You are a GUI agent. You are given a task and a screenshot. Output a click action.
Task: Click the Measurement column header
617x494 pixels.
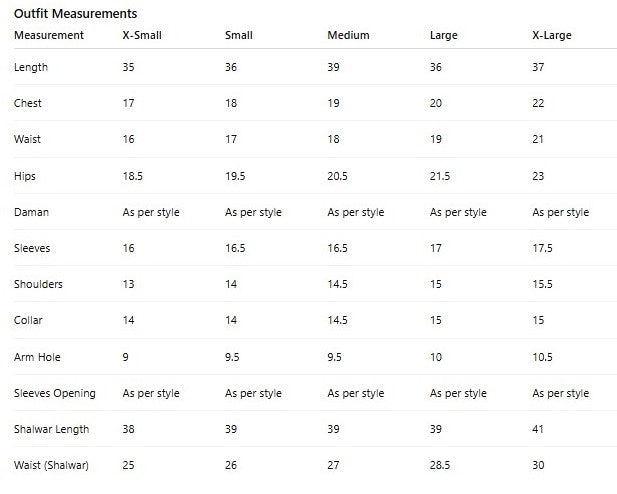coord(49,36)
